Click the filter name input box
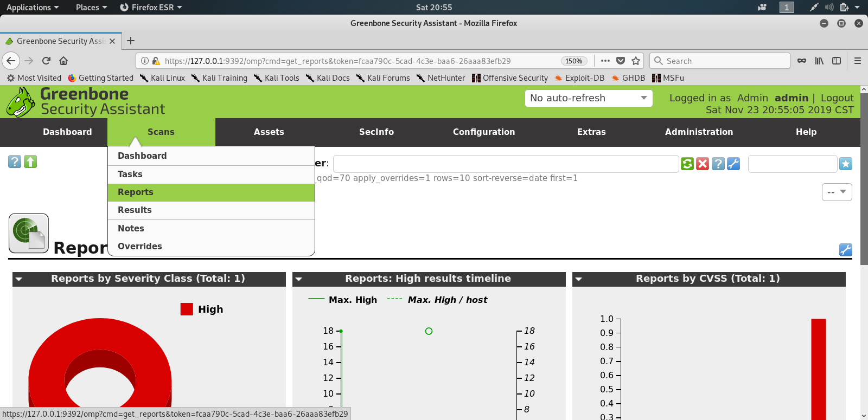Screen dimensions: 868x420 pyautogui.click(x=793, y=164)
